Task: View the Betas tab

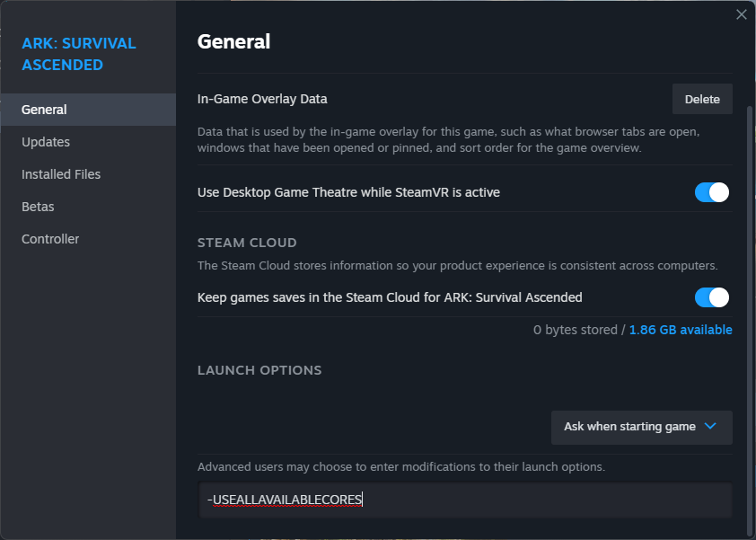Action: pyautogui.click(x=38, y=206)
